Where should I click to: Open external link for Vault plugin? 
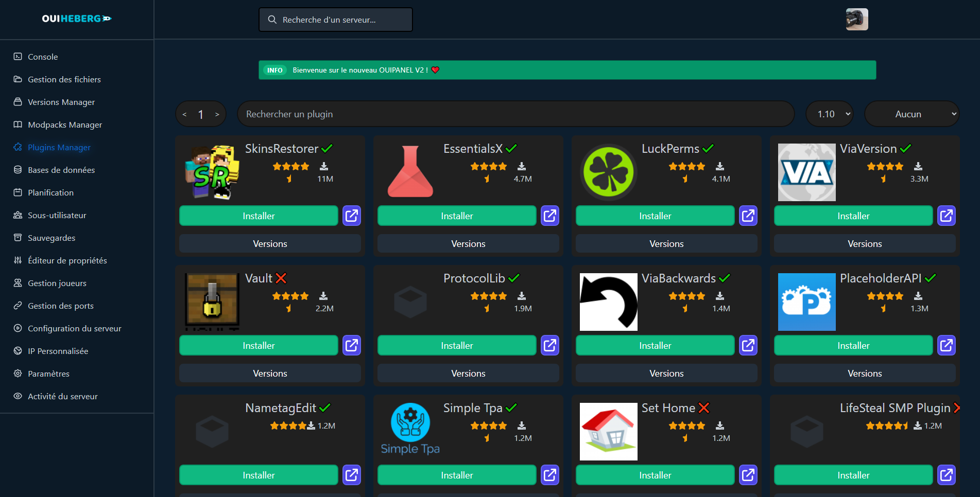[352, 345]
